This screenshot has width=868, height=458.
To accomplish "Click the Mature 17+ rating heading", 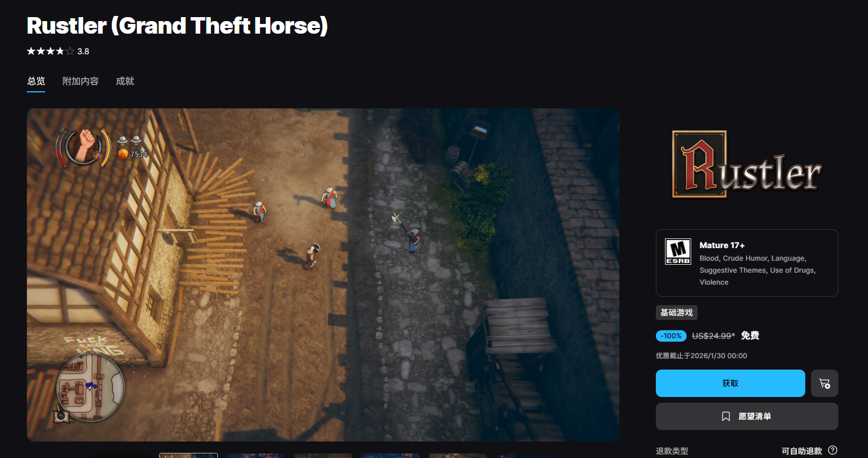I will 722,245.
